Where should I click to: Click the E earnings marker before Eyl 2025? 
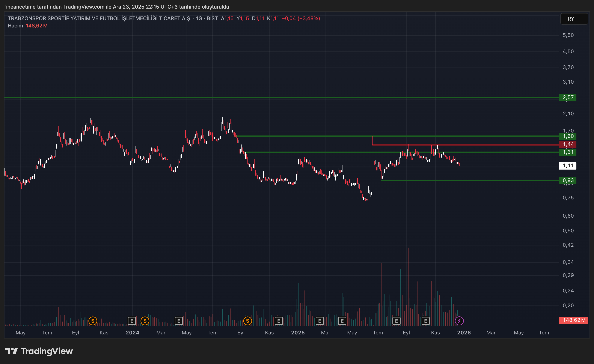point(396,321)
